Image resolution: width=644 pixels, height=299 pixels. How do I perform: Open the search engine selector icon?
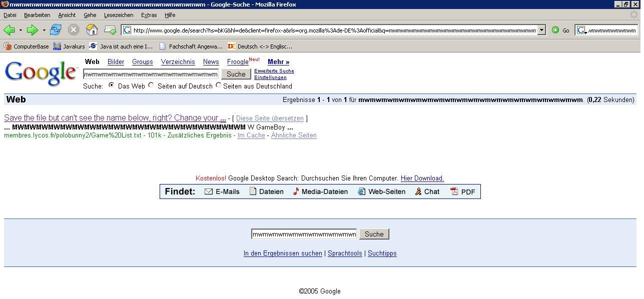(581, 30)
